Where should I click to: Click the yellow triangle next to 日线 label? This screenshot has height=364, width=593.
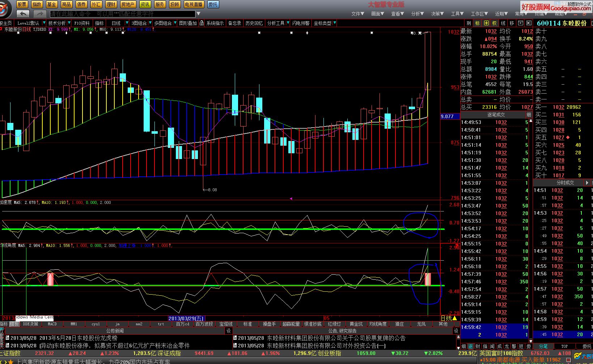coord(454,318)
